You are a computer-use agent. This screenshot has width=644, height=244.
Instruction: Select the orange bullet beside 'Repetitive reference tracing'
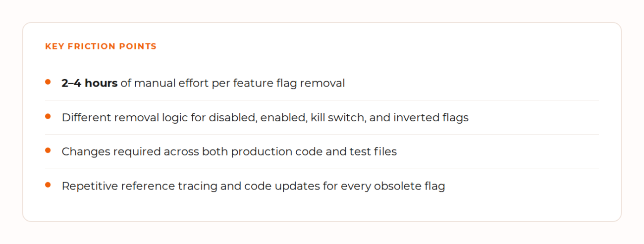click(48, 185)
